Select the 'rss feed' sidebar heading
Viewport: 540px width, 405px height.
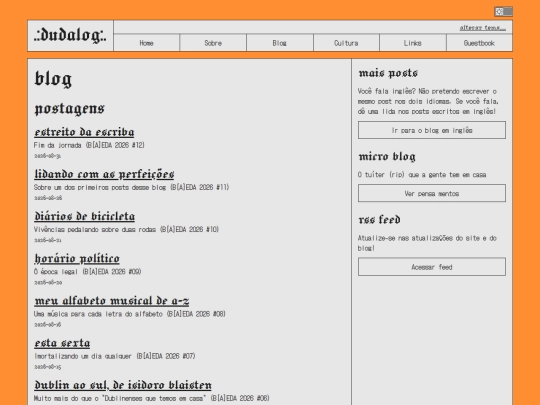(x=379, y=220)
